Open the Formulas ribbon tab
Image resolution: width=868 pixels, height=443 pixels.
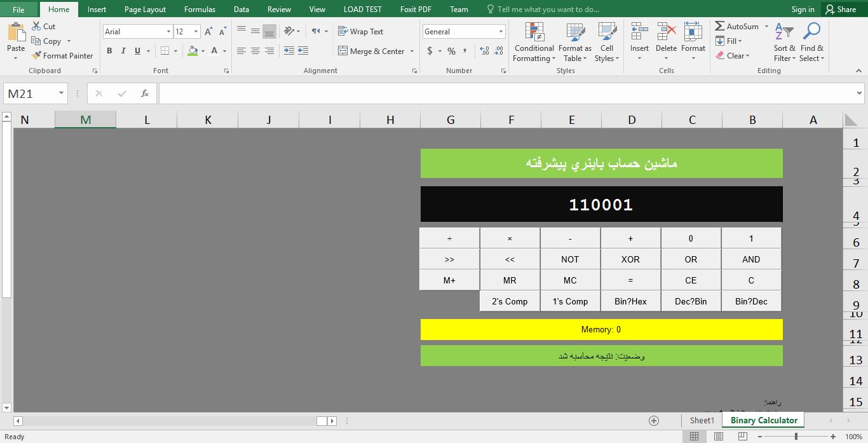coord(200,10)
